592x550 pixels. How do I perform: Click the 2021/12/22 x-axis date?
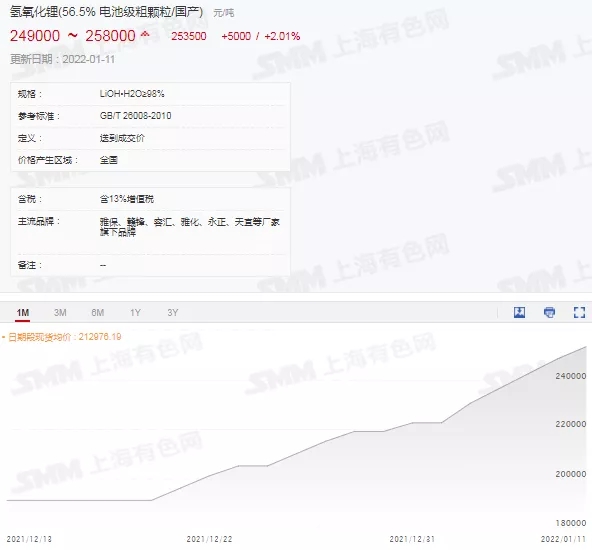(209, 539)
